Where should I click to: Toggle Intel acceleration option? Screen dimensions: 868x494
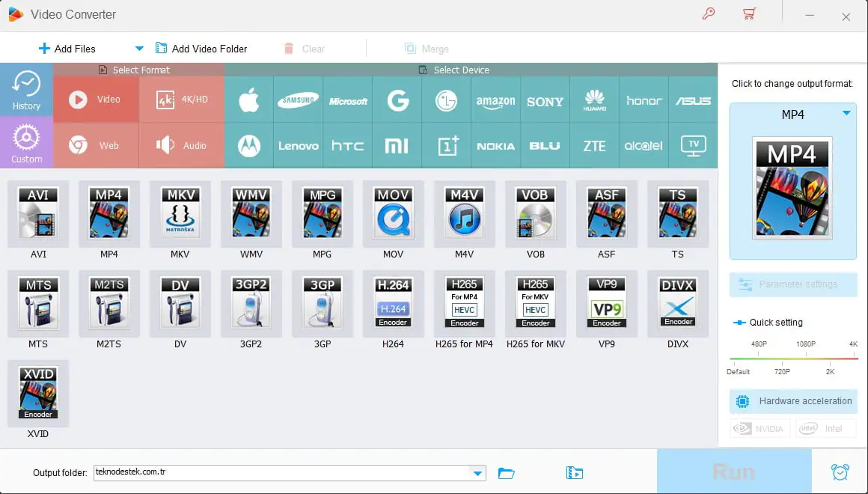(x=825, y=429)
